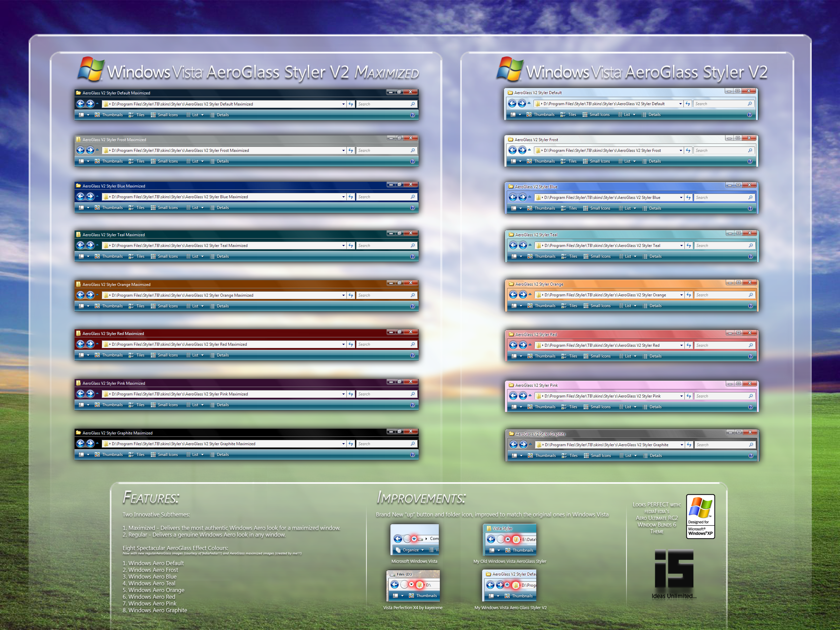The image size is (840, 630).
Task: Click Help icon in Red Maximized window
Action: 412,355
